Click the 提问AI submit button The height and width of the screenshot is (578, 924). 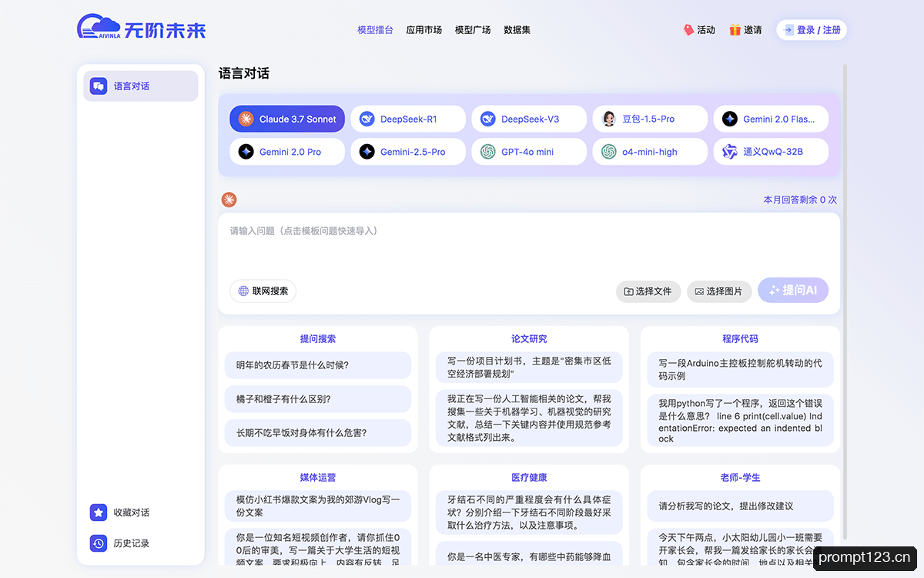click(793, 291)
